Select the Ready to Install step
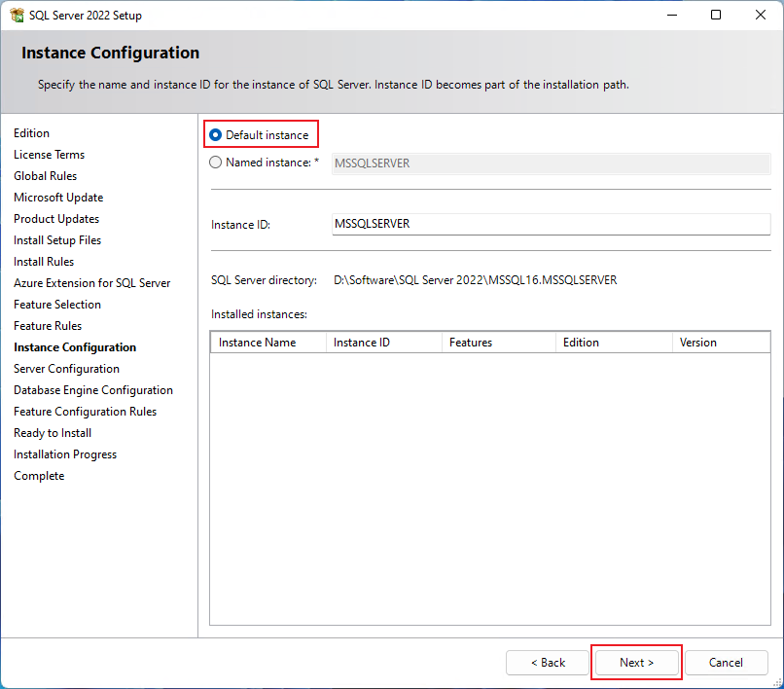 click(53, 433)
